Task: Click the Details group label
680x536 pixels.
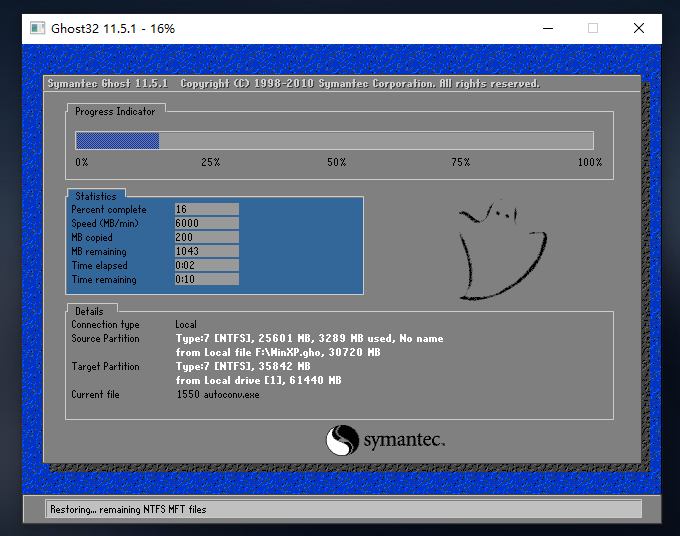Action: tap(89, 311)
